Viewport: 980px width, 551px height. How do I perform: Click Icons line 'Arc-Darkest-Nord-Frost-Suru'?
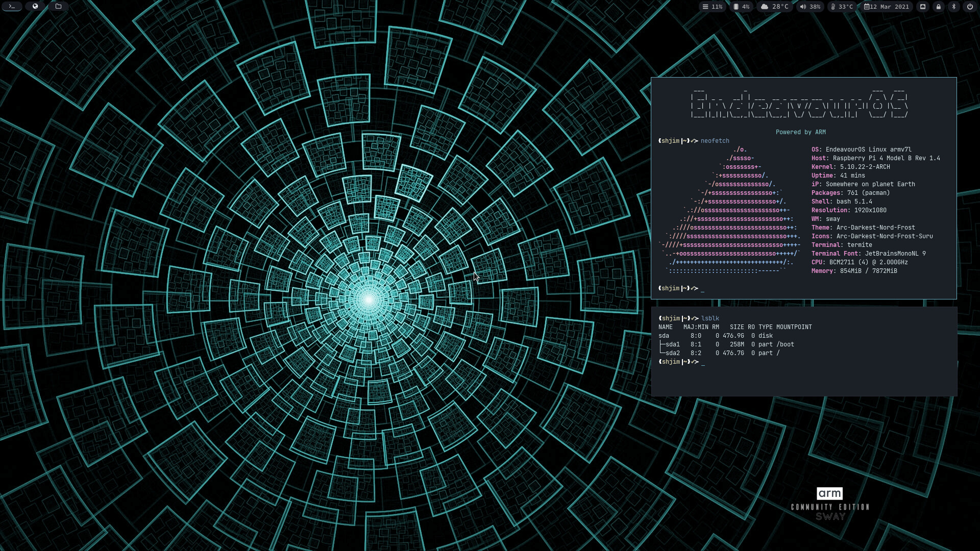pos(872,236)
